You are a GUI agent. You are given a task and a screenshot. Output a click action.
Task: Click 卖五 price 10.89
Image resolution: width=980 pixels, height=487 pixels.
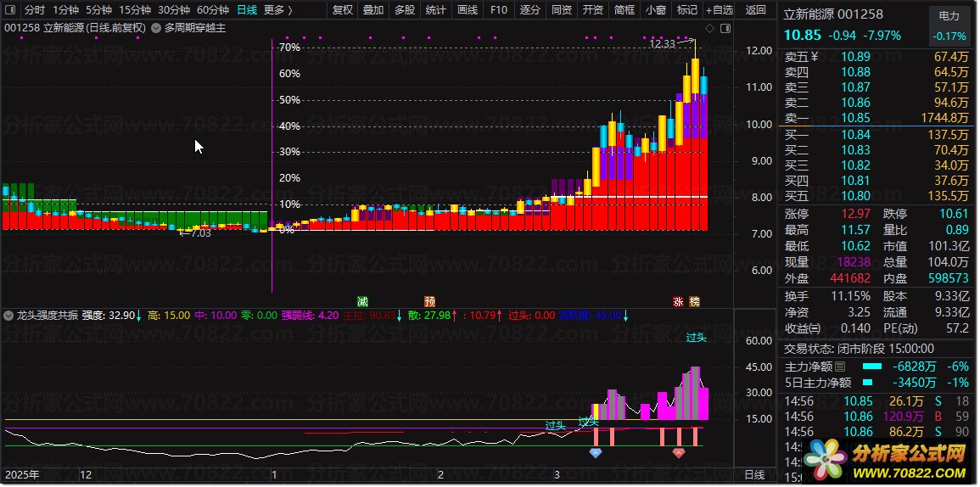point(855,57)
